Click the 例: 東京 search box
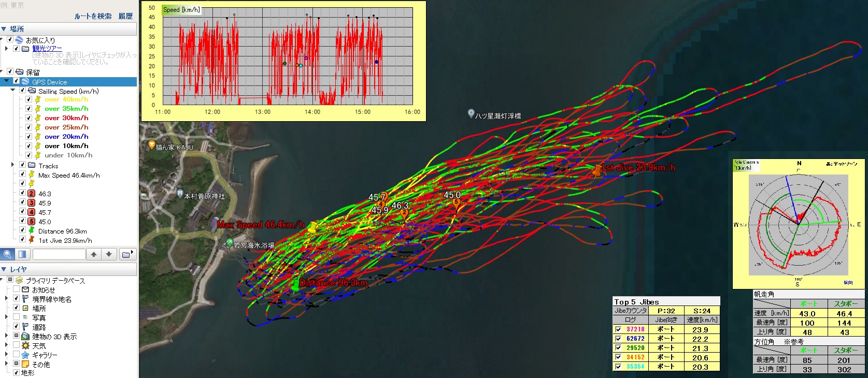The height and width of the screenshot is (378, 868). click(x=67, y=5)
